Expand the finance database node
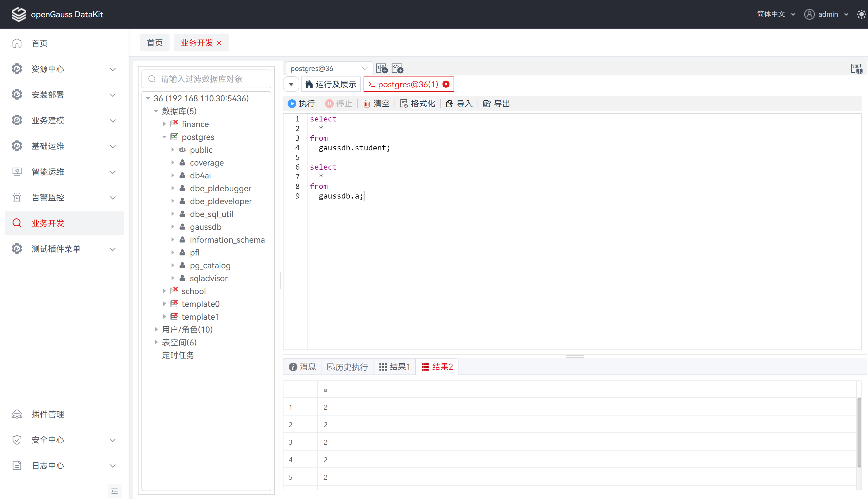The image size is (868, 499). pyautogui.click(x=164, y=124)
